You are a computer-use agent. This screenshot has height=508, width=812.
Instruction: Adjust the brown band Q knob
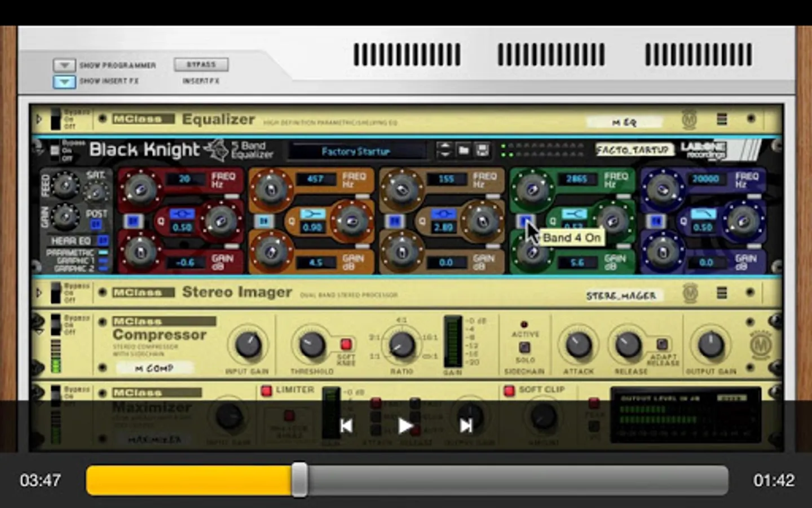pos(482,221)
